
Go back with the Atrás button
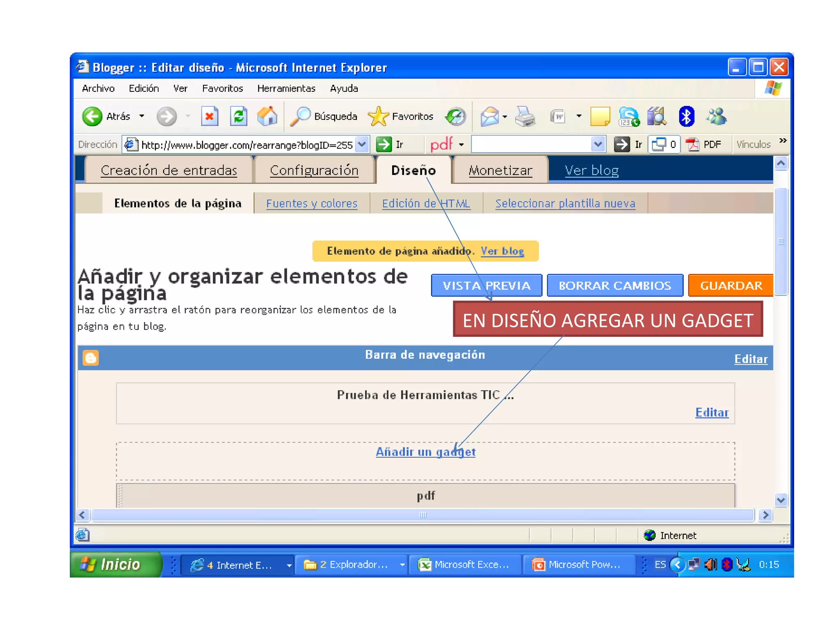coord(106,117)
